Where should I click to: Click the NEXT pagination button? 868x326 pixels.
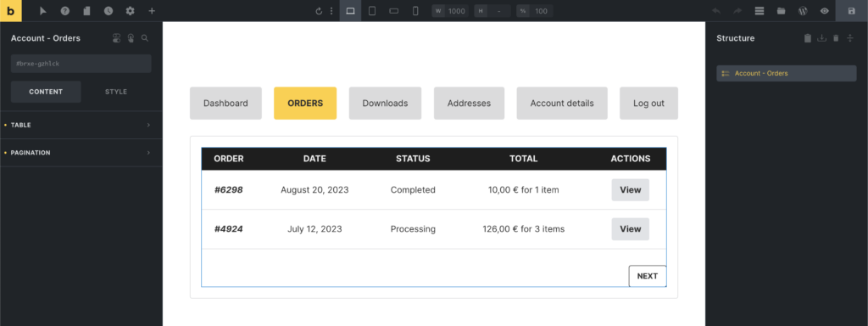click(647, 276)
